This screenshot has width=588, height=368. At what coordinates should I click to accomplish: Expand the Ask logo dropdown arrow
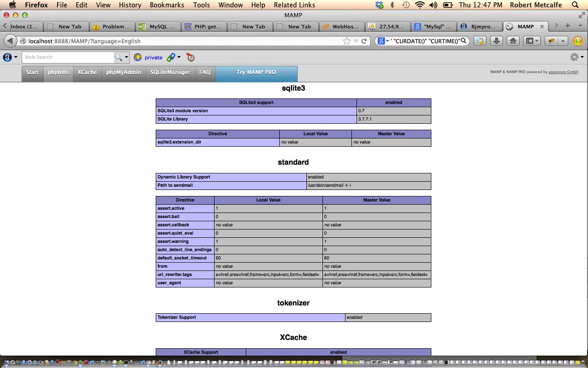(x=16, y=57)
